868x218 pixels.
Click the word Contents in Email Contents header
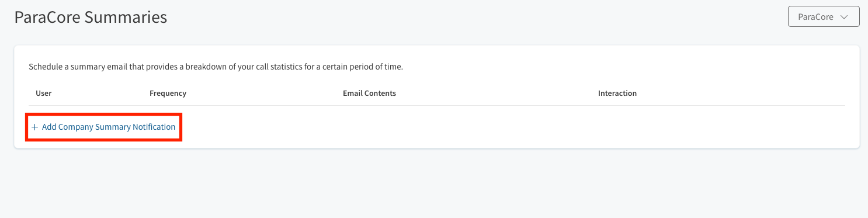[380, 94]
